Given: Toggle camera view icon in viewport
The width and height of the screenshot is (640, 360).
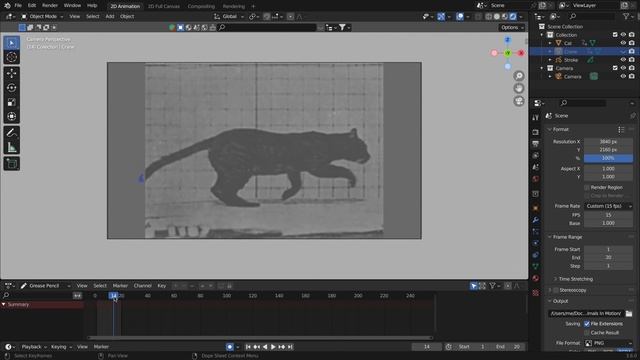Looking at the screenshot, I should coord(519,101).
